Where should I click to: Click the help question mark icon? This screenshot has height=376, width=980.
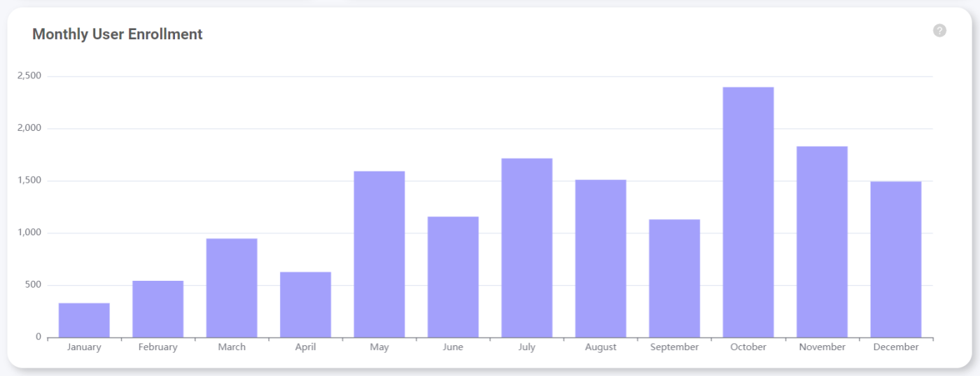coord(939,30)
